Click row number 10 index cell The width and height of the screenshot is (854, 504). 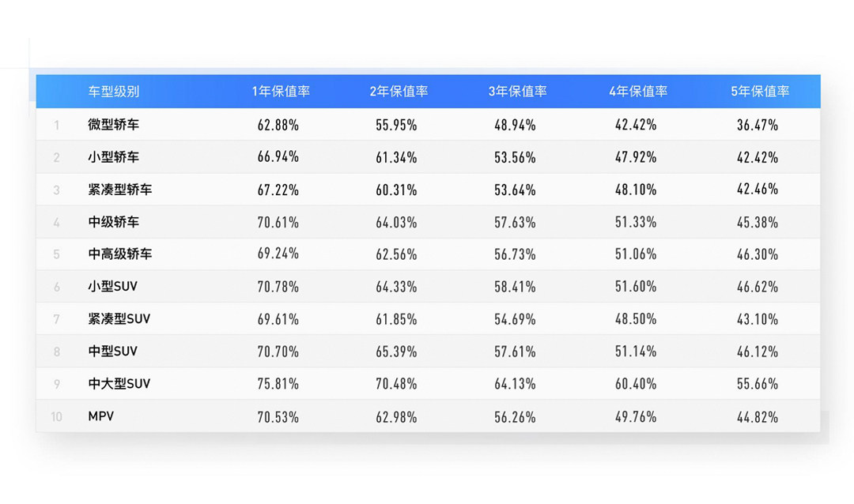[x=56, y=416]
